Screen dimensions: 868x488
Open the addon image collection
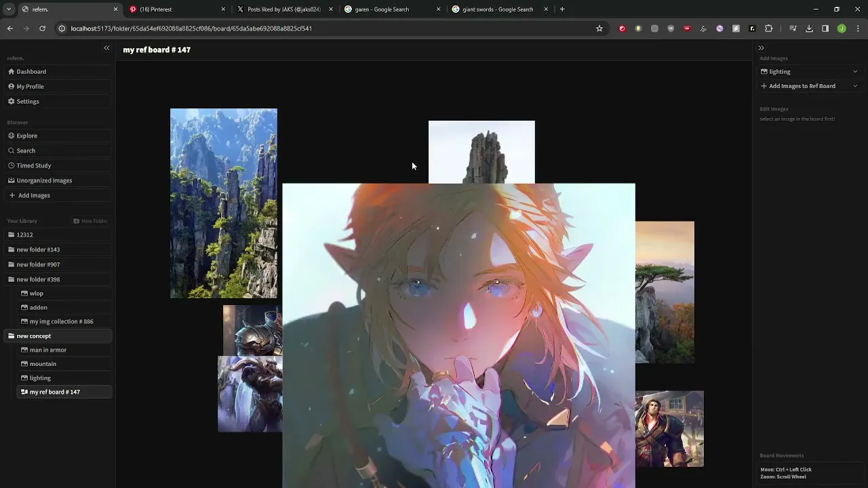tap(64, 308)
